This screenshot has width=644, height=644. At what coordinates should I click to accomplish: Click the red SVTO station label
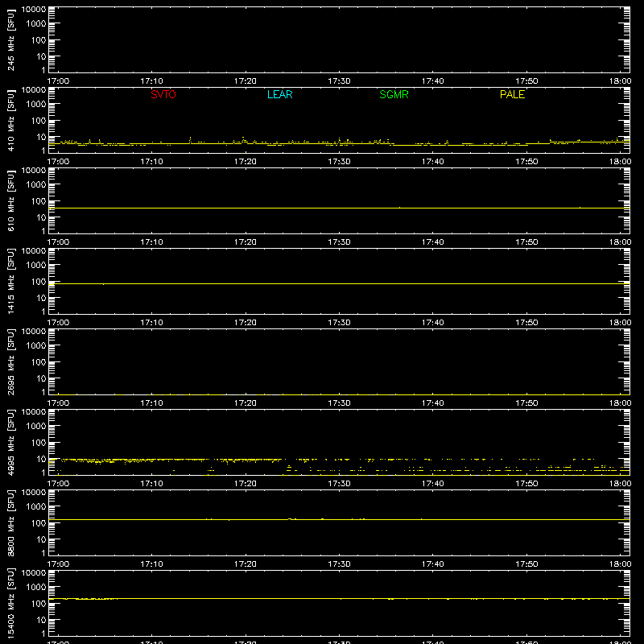(163, 94)
